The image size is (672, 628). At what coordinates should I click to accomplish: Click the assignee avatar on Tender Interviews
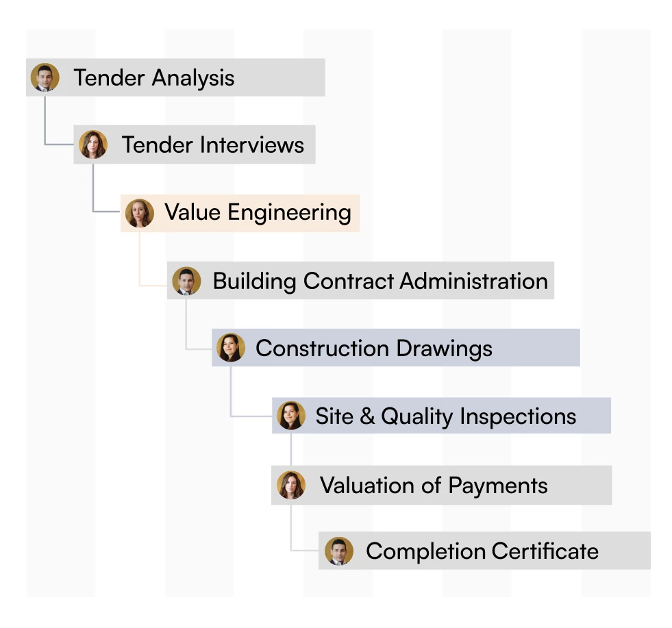click(x=93, y=145)
